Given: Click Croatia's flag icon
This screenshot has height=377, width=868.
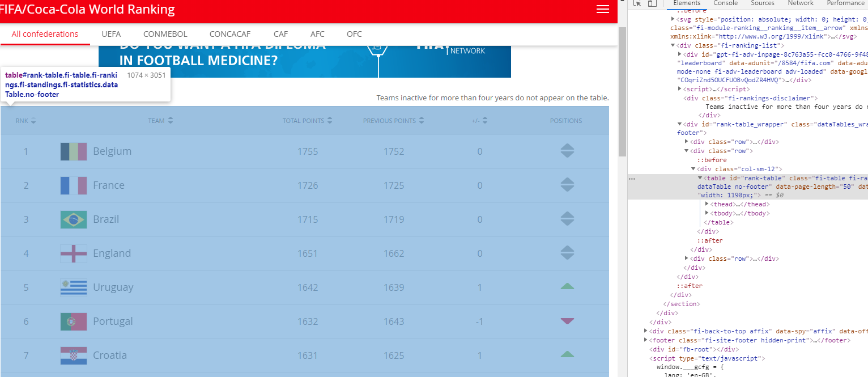Looking at the screenshot, I should [x=74, y=355].
